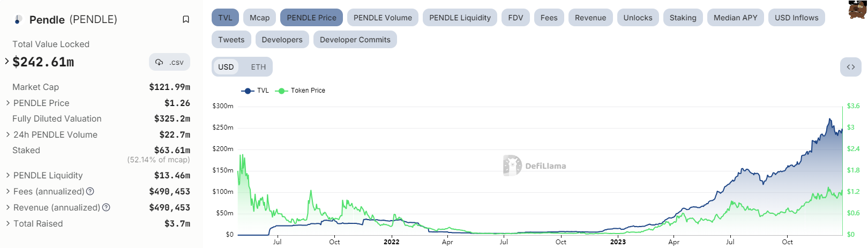Click the TVL legend entry
Image resolution: width=868 pixels, height=248 pixels.
point(256,91)
